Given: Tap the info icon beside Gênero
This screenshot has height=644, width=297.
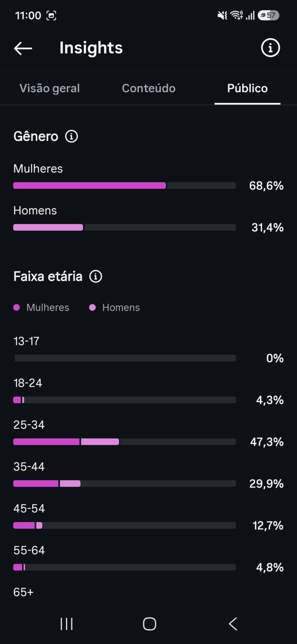Looking at the screenshot, I should tap(72, 136).
